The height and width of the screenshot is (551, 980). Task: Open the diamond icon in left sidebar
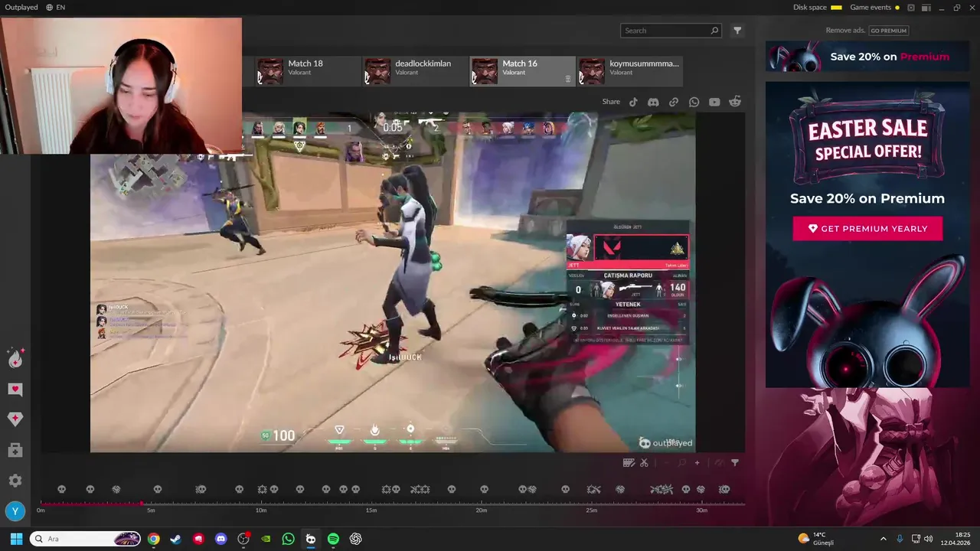click(x=15, y=419)
